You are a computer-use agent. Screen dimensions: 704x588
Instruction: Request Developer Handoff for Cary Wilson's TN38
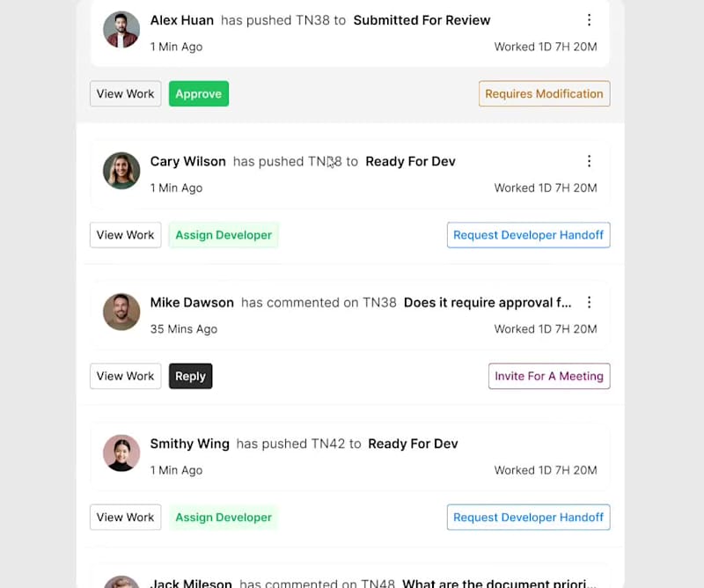tap(529, 235)
